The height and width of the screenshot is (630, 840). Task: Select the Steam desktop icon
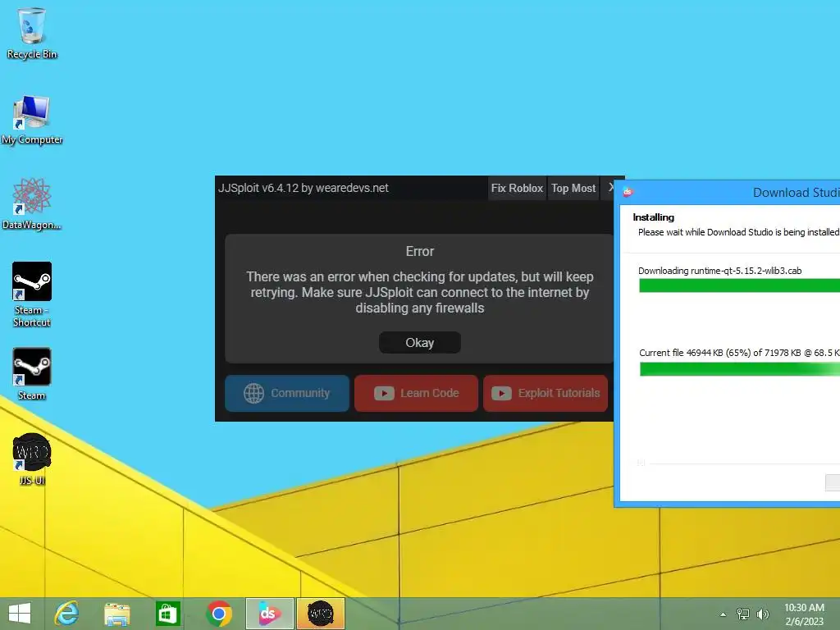click(32, 374)
